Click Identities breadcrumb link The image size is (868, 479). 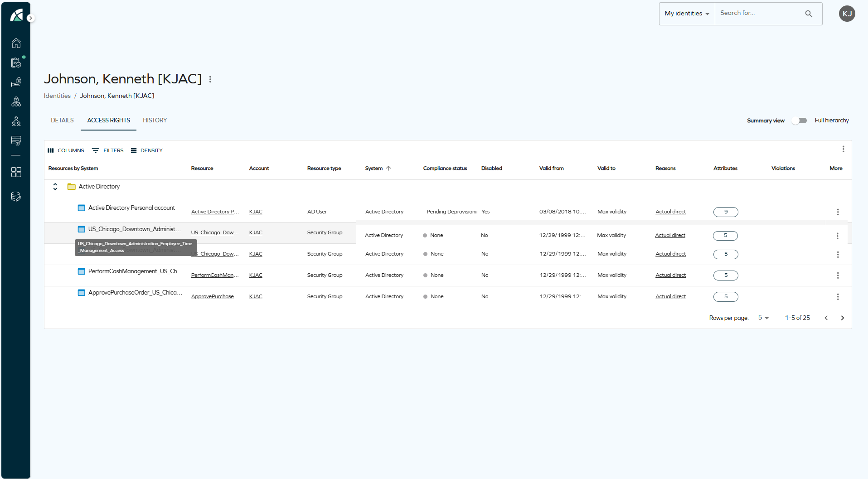(x=57, y=96)
